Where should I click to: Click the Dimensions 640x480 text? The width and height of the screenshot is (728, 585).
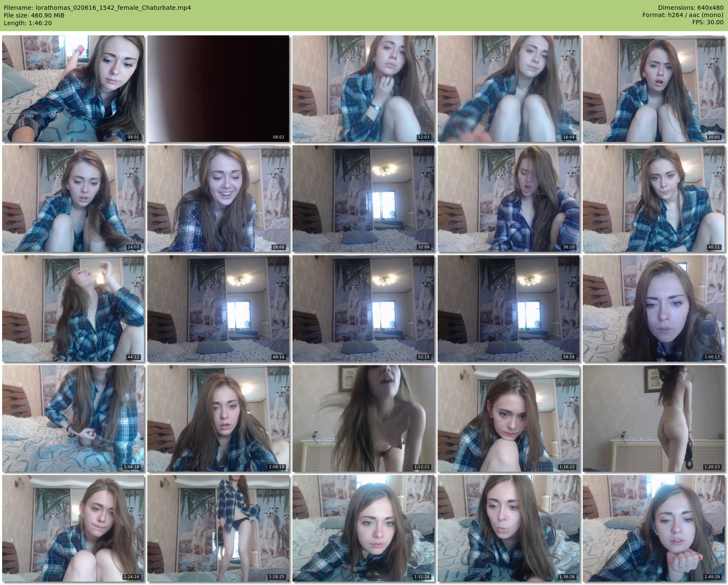(x=691, y=8)
